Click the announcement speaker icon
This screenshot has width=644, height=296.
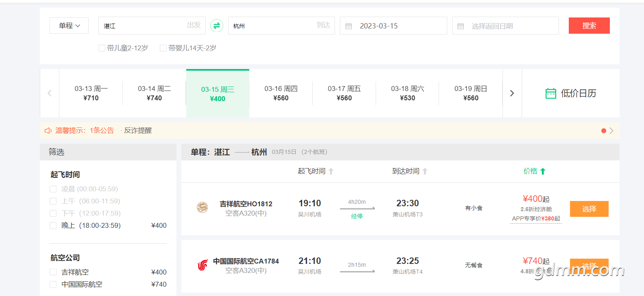click(x=48, y=130)
